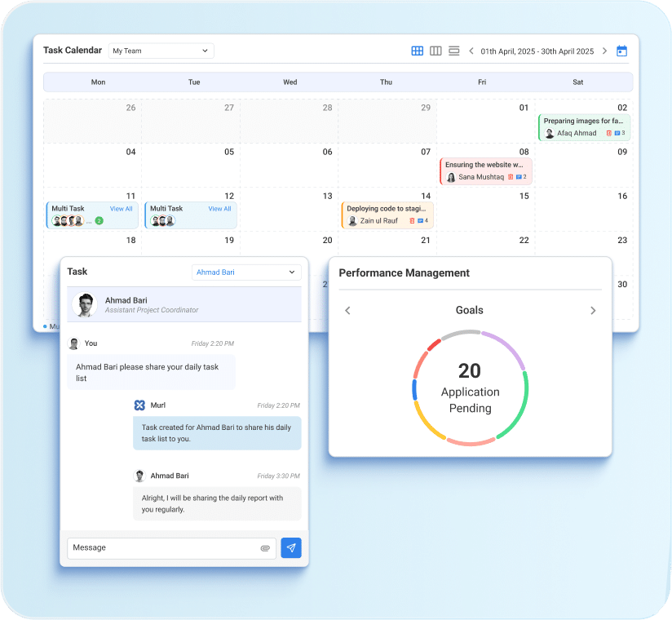Select the list row view icon

(454, 51)
